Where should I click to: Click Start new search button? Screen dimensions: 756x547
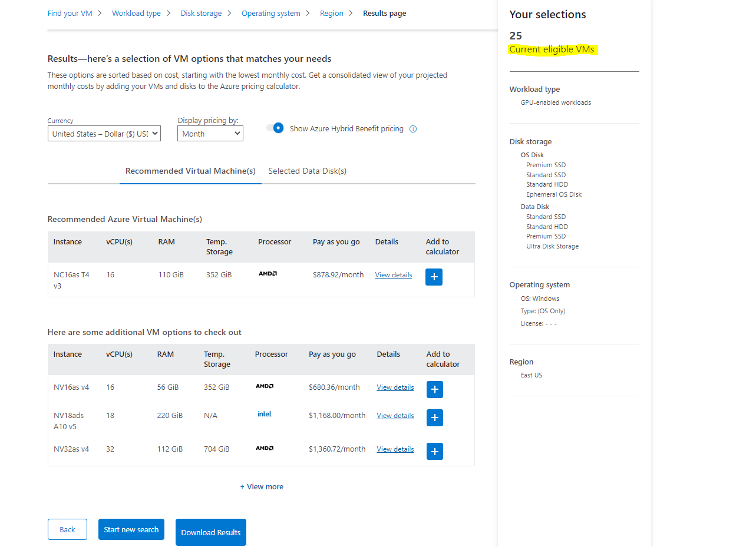pos(131,529)
